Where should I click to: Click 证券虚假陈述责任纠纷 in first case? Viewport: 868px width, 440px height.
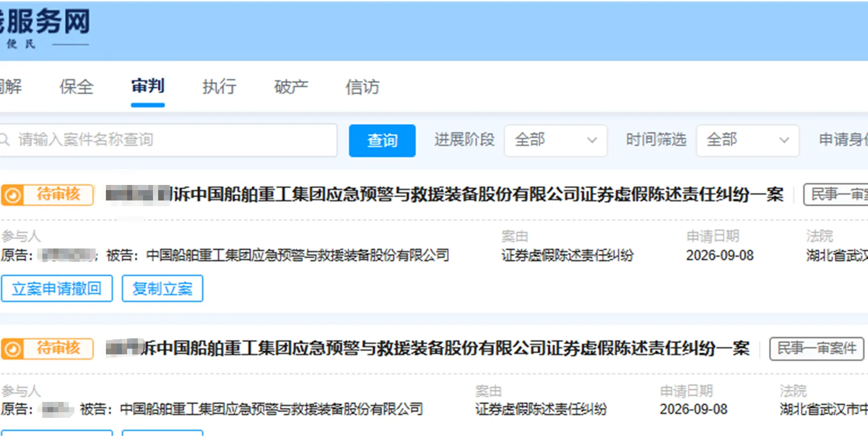pos(567,256)
